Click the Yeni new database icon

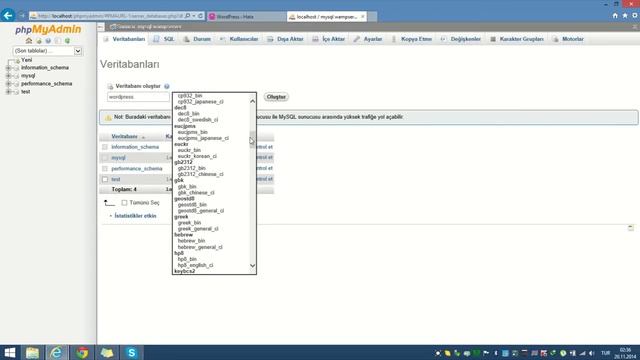tap(17, 60)
